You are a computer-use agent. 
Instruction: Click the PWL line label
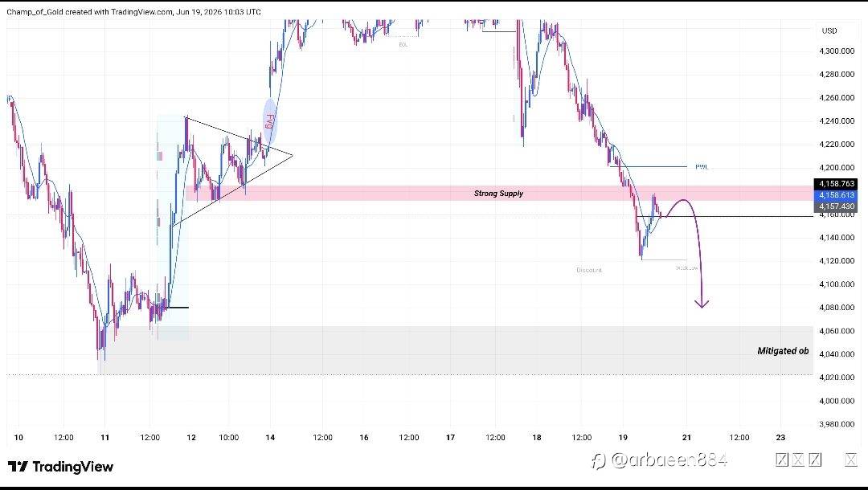[x=702, y=167]
